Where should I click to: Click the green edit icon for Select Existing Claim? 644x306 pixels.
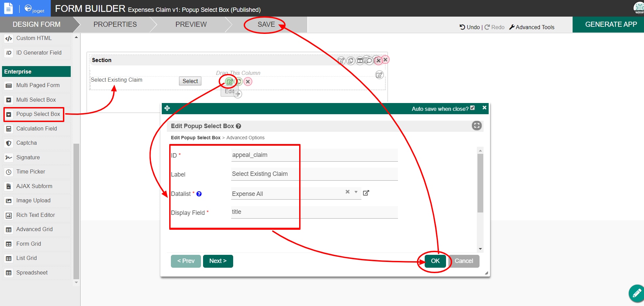[229, 82]
